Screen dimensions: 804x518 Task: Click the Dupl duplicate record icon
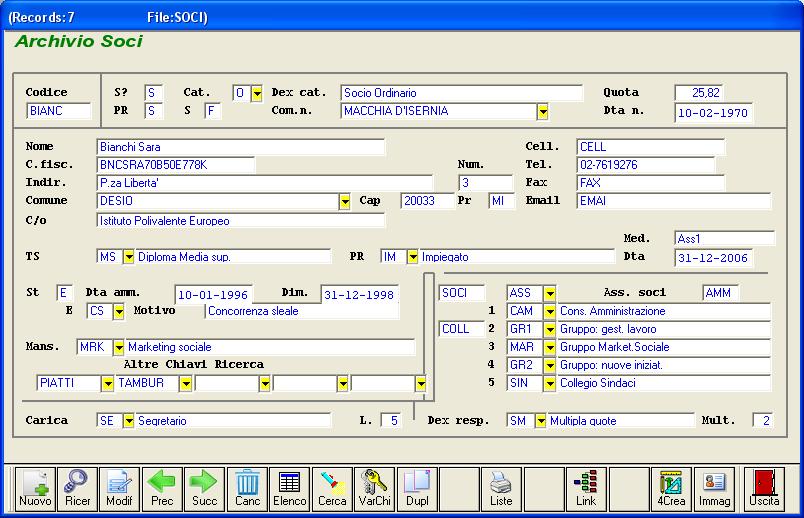point(417,489)
